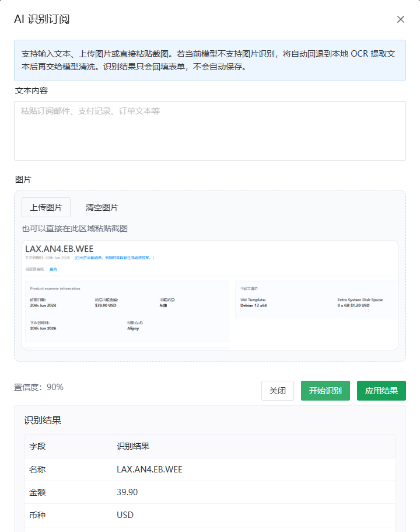
Task: Click the 上传图片 button
Action: [x=46, y=207]
